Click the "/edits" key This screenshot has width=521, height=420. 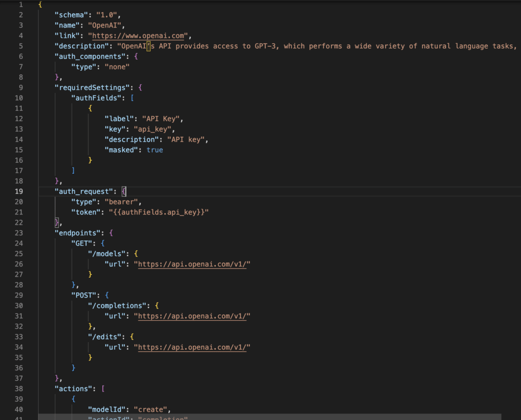click(x=105, y=337)
